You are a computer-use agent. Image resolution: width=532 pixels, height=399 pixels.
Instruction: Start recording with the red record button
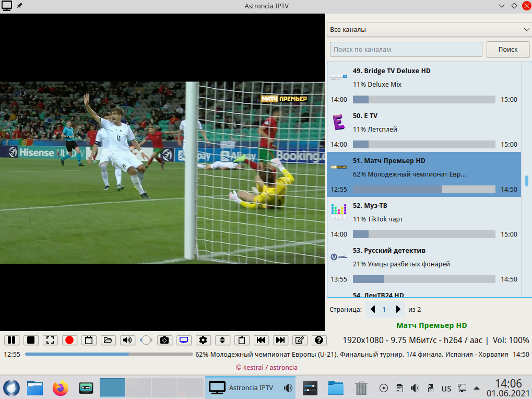click(69, 340)
